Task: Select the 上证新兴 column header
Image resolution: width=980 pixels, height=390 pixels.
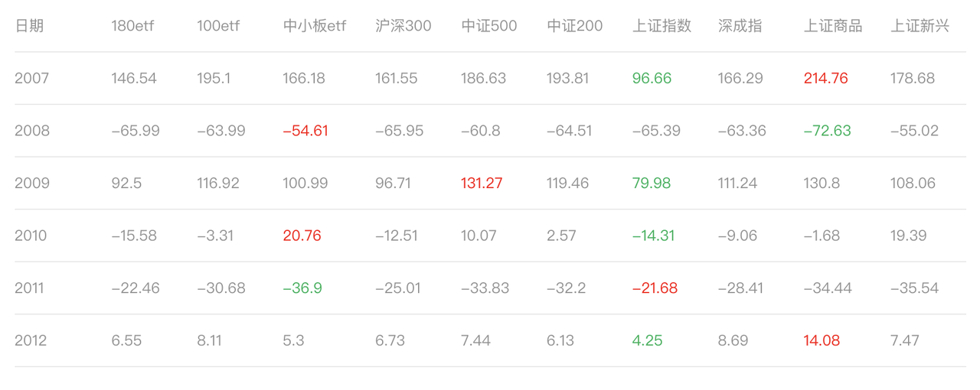Action: (x=920, y=26)
